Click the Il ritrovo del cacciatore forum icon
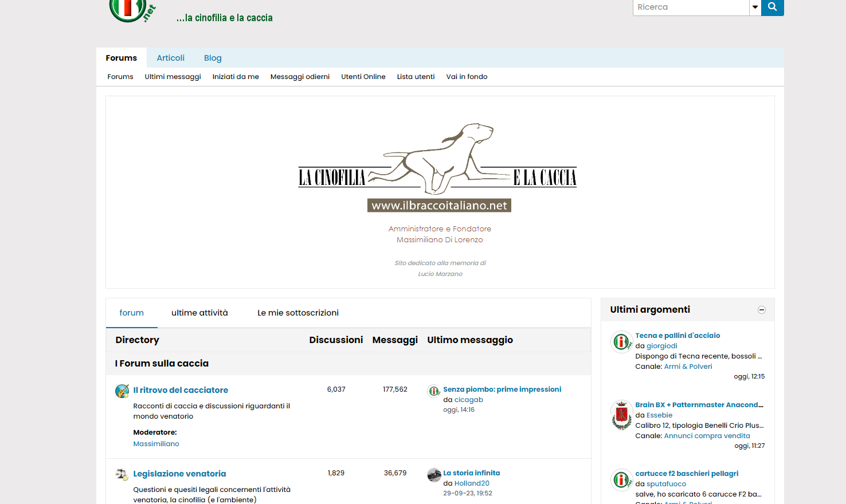 point(122,391)
